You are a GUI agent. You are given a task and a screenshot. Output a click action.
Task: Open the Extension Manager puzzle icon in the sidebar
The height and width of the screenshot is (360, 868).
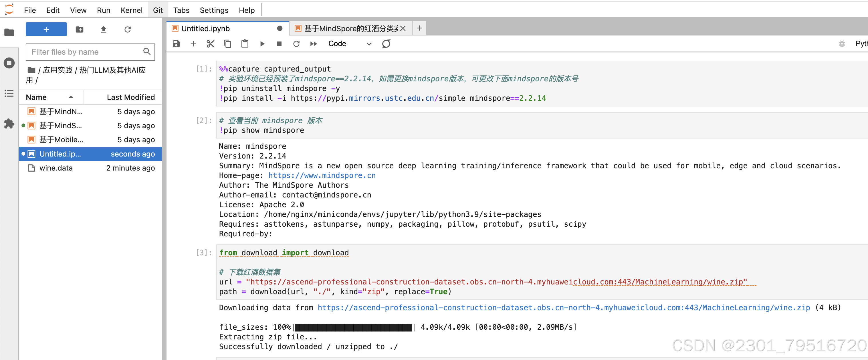tap(9, 124)
